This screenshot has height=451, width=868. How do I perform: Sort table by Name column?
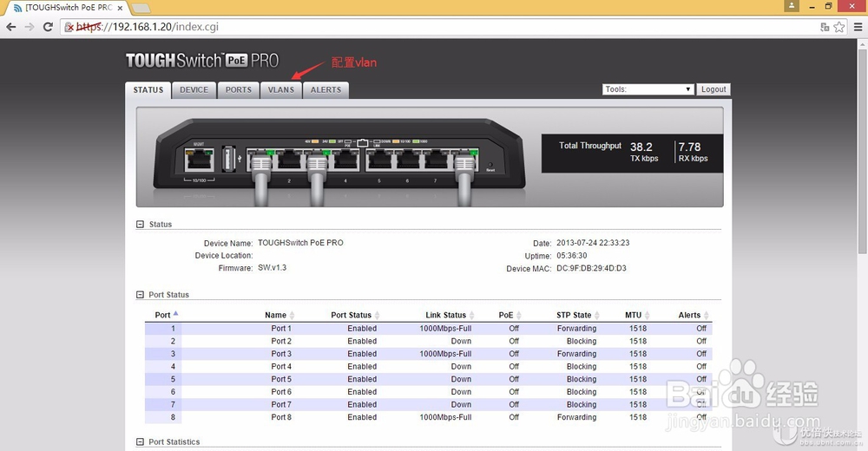(x=279, y=315)
